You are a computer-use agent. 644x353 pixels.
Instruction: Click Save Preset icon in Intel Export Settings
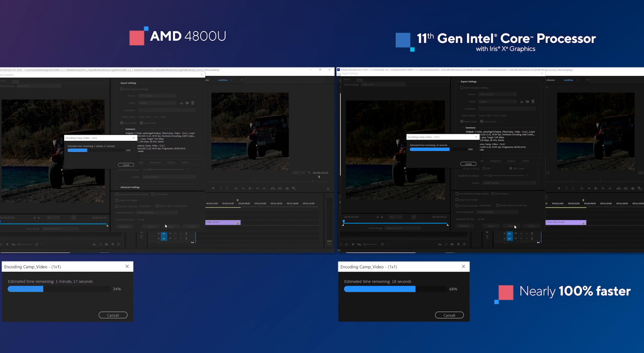point(522,101)
